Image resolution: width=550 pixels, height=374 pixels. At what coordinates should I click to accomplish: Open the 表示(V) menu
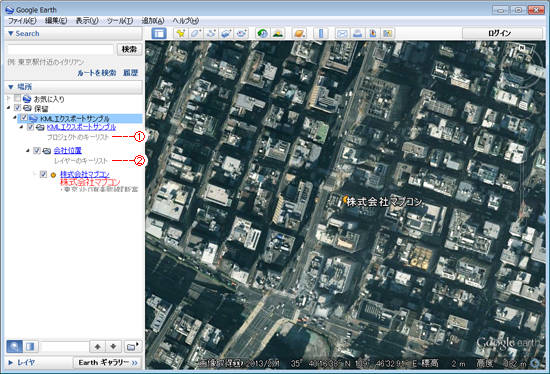coord(87,21)
